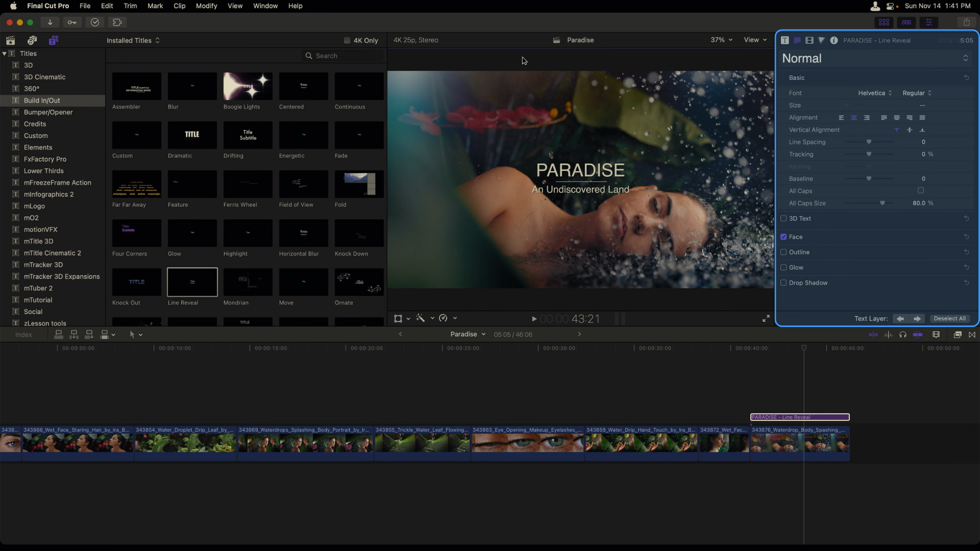Toggle the audio skimming headphones icon
980x551 pixels.
[x=903, y=335]
